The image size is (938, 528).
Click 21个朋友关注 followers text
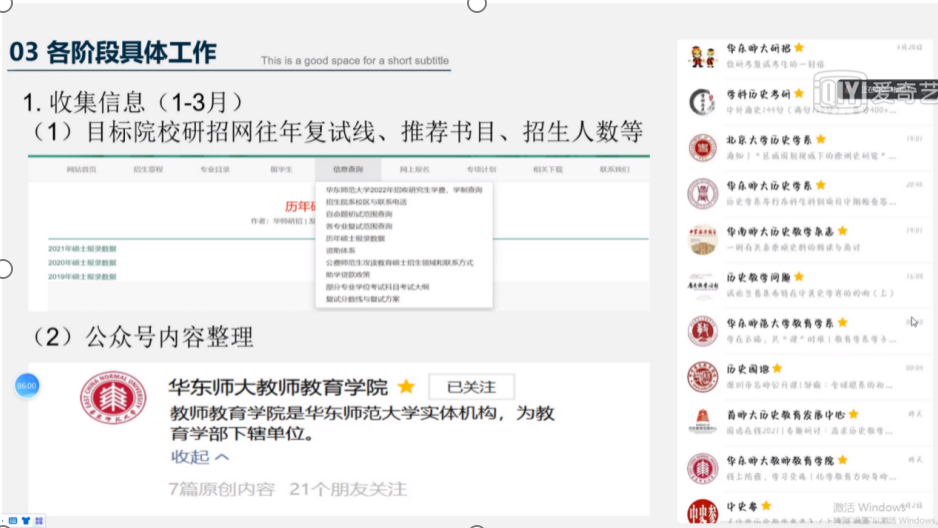click(348, 489)
